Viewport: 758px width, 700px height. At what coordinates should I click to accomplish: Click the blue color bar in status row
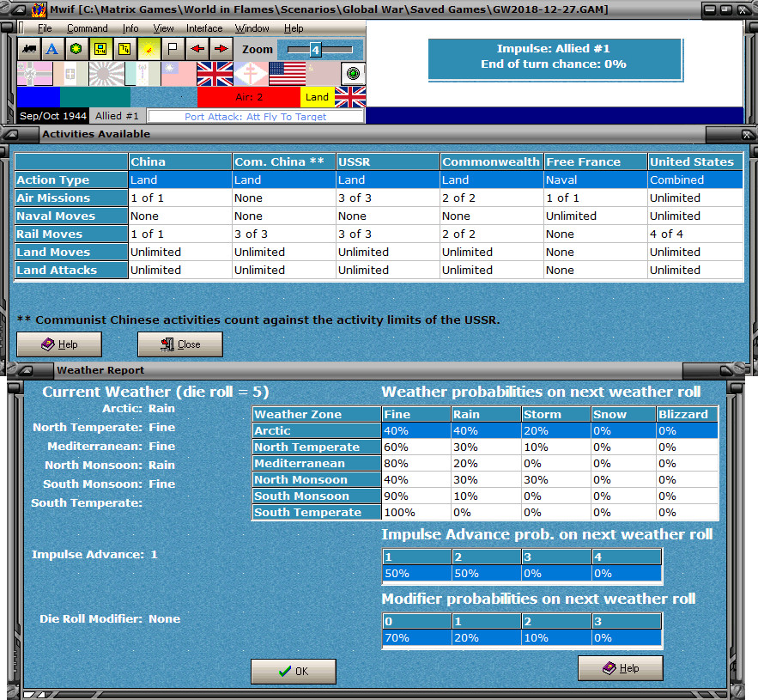click(x=38, y=97)
